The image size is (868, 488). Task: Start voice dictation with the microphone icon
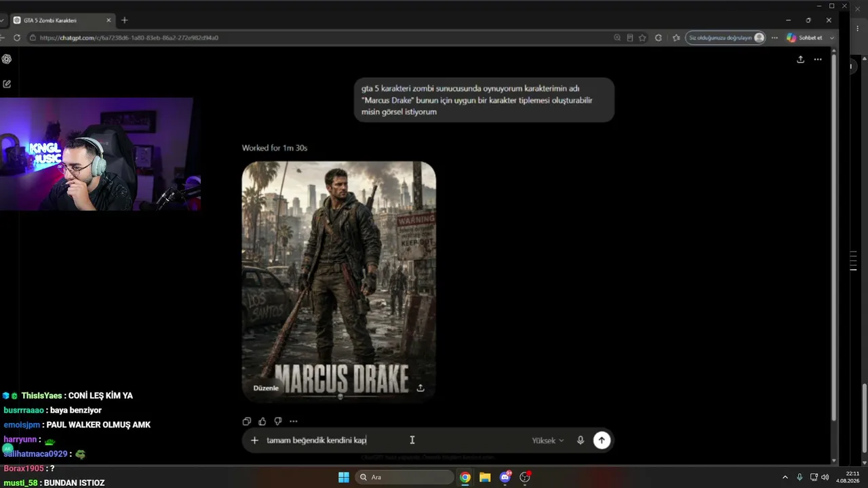[580, 441]
